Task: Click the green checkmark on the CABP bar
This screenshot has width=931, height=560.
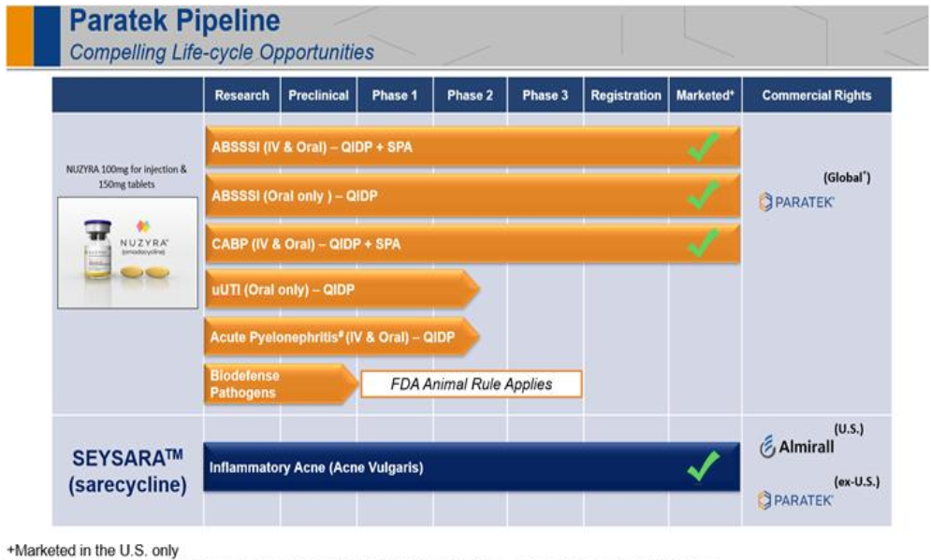Action: [705, 243]
